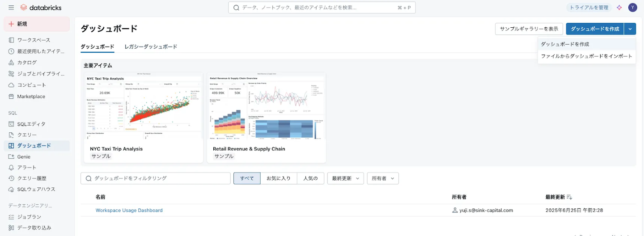Open カタログ from the sidebar

27,63
